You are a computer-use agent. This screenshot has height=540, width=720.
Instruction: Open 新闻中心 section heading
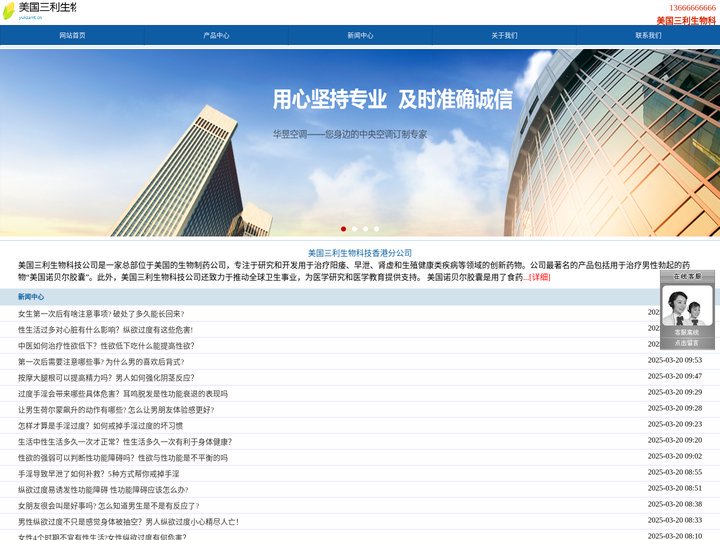coord(31,297)
